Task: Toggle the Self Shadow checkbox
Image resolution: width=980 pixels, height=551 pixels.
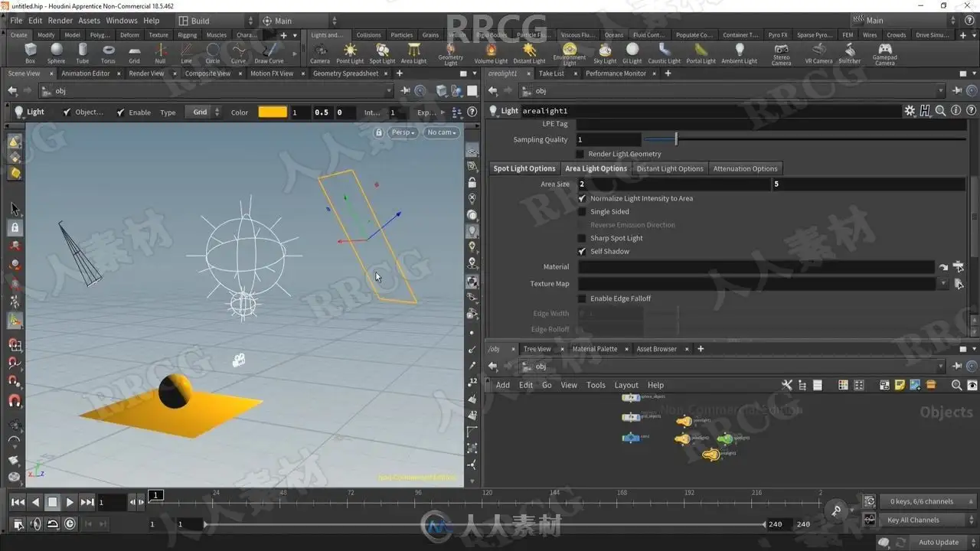Action: click(582, 252)
